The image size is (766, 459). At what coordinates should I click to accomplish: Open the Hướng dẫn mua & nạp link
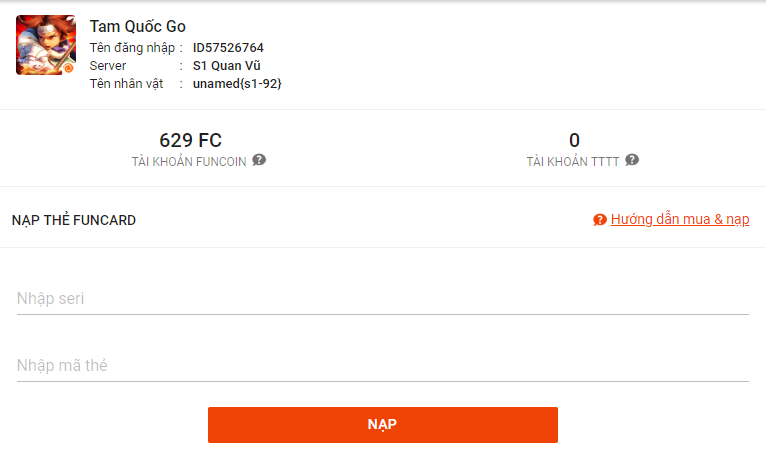pyautogui.click(x=680, y=219)
